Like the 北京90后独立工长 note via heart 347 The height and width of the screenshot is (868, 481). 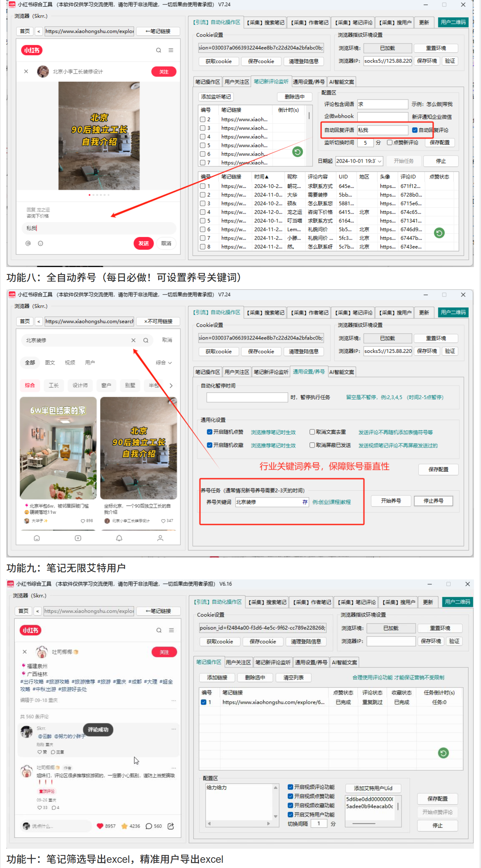[163, 521]
